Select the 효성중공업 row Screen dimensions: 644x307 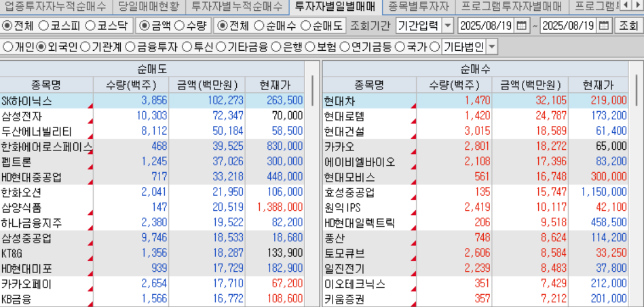(475, 192)
